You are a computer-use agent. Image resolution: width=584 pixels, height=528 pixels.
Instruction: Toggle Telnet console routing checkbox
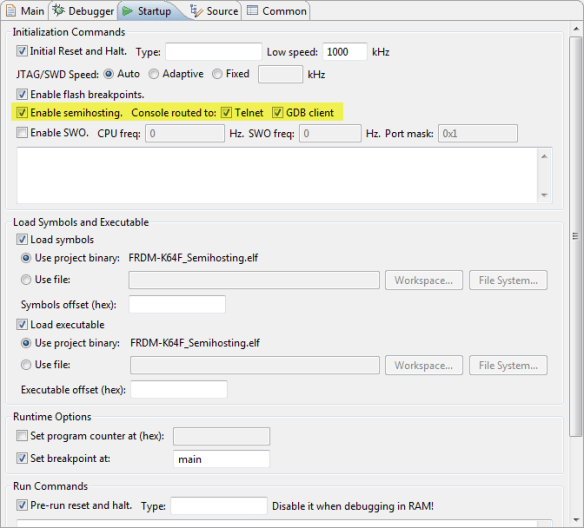tap(226, 112)
